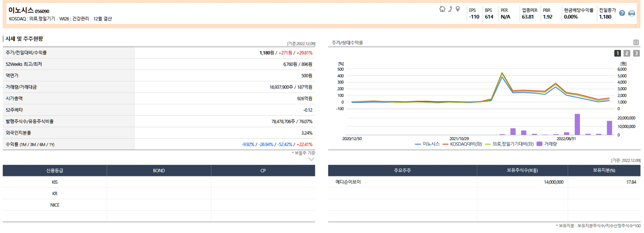This screenshot has height=233, width=644.
Task: Click the BPS value 614
Action: tap(489, 17)
